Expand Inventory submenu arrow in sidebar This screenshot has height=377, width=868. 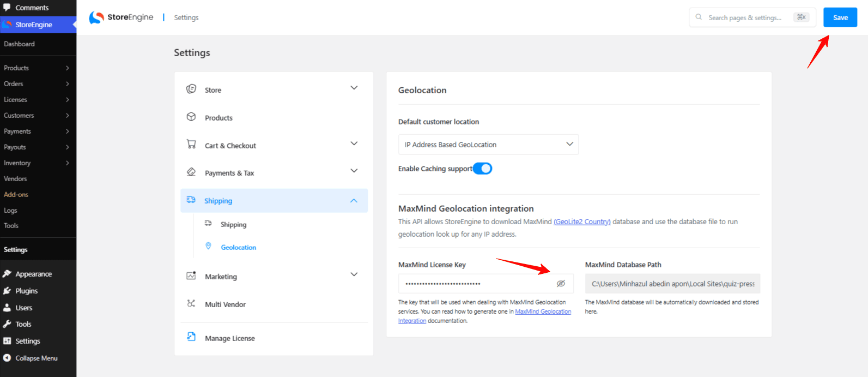(x=68, y=163)
